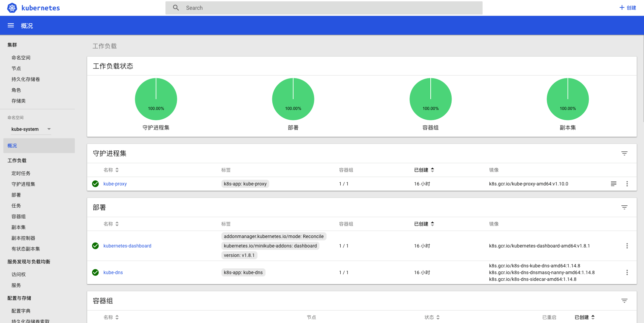Click green status check for kubernetes-dashboard

(95, 246)
